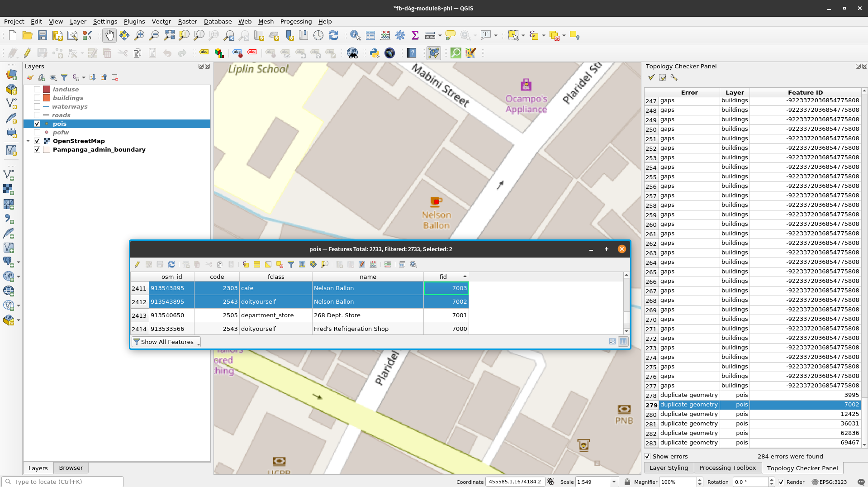Open the Processing menu

tap(295, 21)
